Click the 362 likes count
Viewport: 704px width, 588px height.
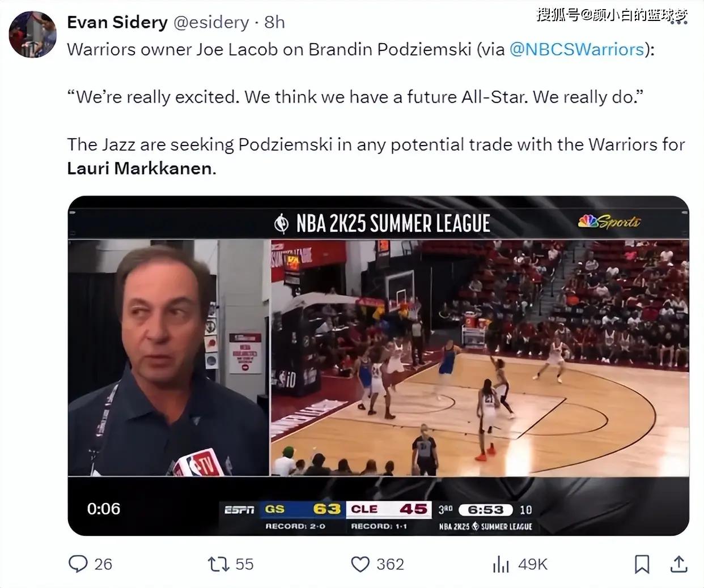[390, 564]
